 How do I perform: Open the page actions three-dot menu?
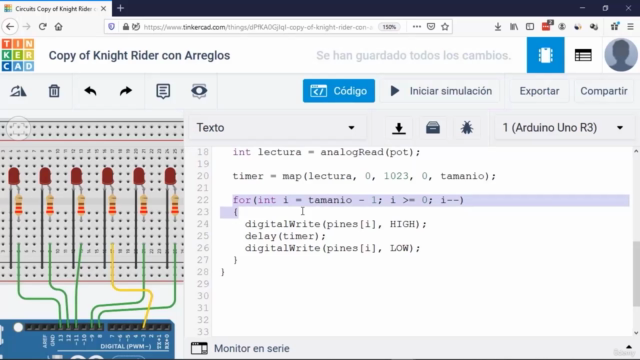coord(416,27)
